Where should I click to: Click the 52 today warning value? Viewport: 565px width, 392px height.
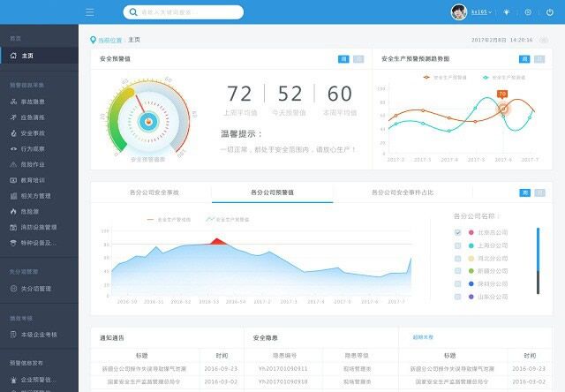[290, 94]
